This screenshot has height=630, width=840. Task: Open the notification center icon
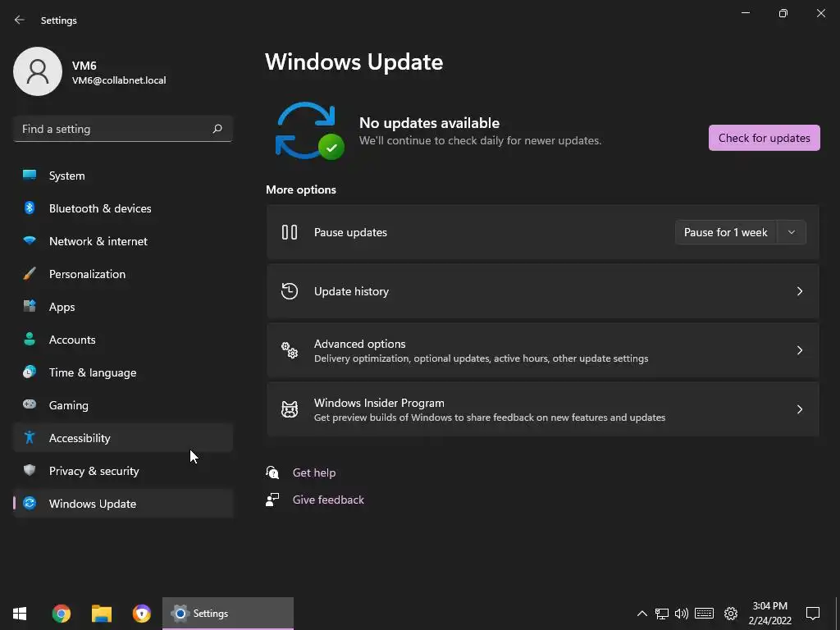tap(813, 614)
